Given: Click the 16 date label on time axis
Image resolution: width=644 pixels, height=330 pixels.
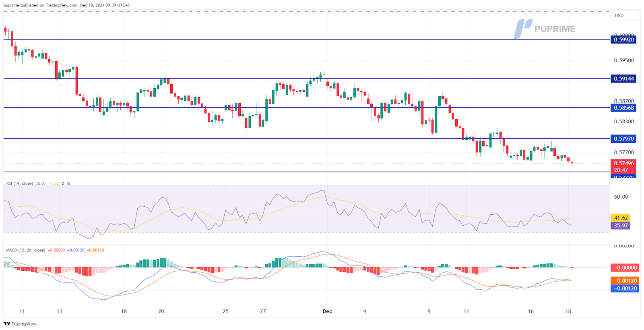Looking at the screenshot, I should [531, 311].
